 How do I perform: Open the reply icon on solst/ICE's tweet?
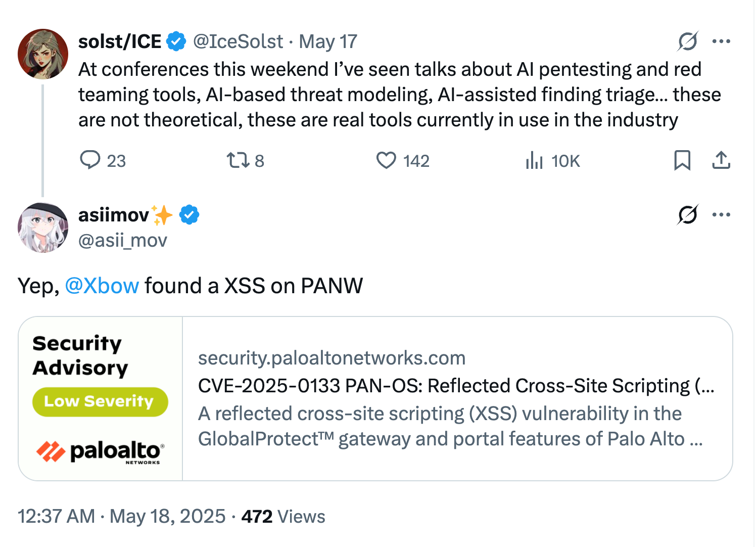tap(90, 160)
